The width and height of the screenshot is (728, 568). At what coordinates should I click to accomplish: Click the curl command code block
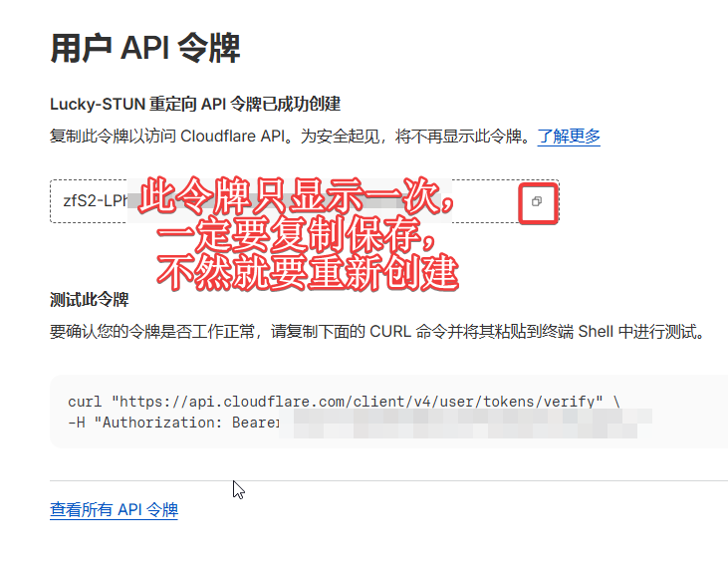pyautogui.click(x=388, y=412)
